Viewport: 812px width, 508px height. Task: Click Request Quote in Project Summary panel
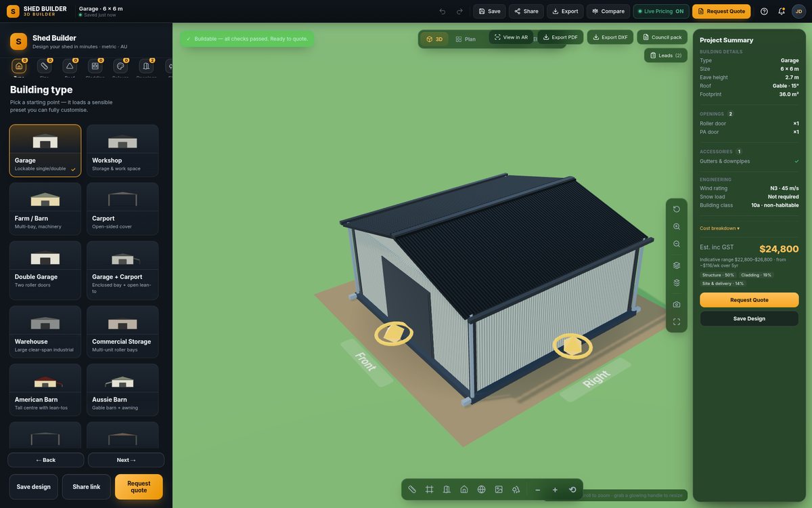pos(749,300)
